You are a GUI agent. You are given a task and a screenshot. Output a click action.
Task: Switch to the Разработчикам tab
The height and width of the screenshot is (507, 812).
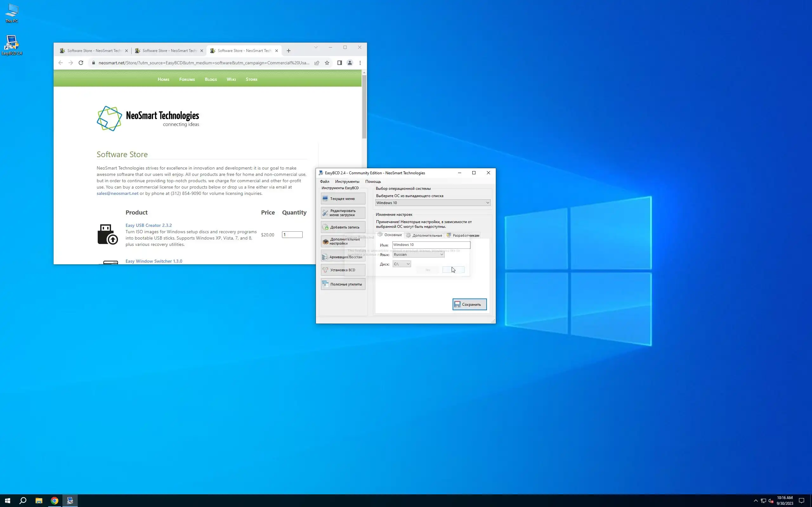[x=463, y=235]
